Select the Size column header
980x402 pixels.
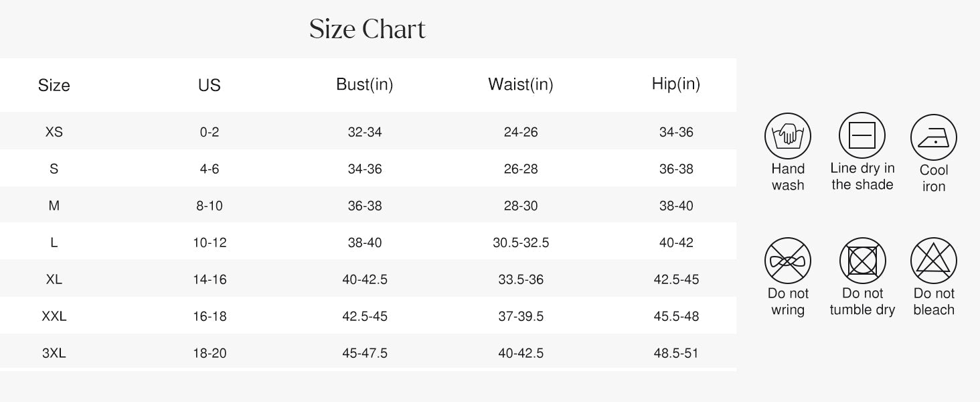pos(54,85)
